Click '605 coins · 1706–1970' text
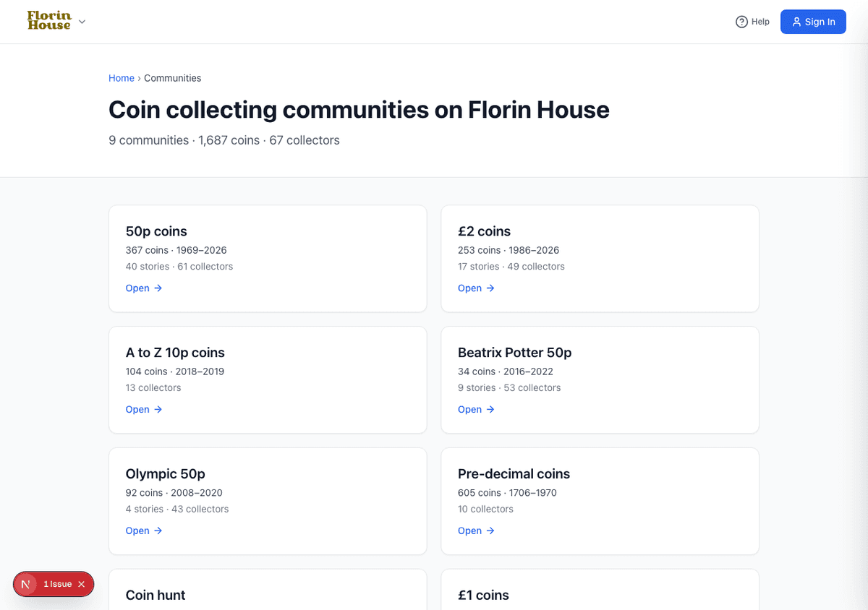 (x=507, y=493)
